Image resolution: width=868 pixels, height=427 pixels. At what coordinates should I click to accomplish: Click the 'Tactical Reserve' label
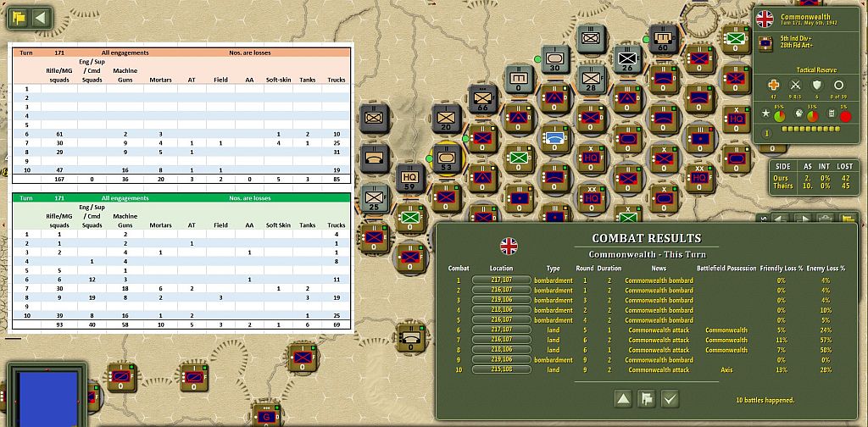tap(816, 69)
